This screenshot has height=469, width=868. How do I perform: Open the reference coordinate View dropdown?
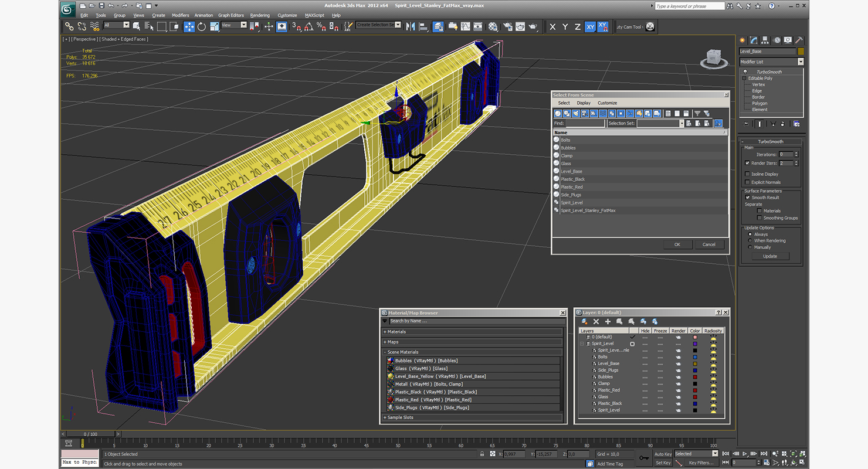234,25
